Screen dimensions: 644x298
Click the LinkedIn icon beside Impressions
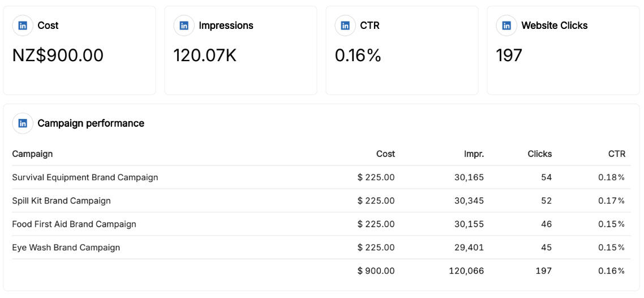coord(184,25)
